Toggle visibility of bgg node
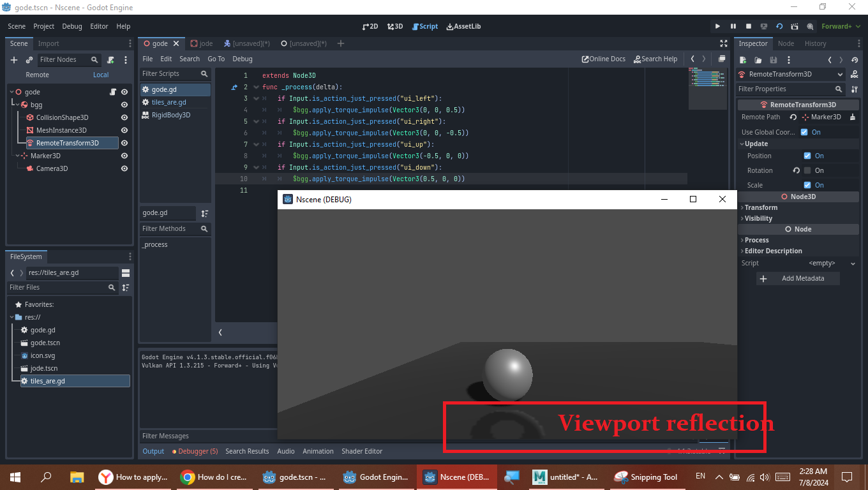 coord(124,105)
